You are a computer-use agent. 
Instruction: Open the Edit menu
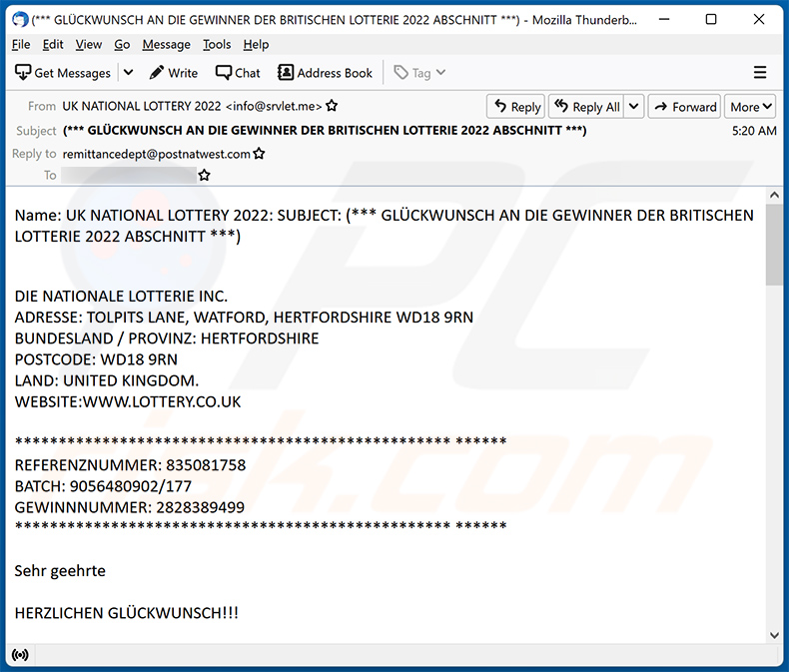(x=53, y=45)
